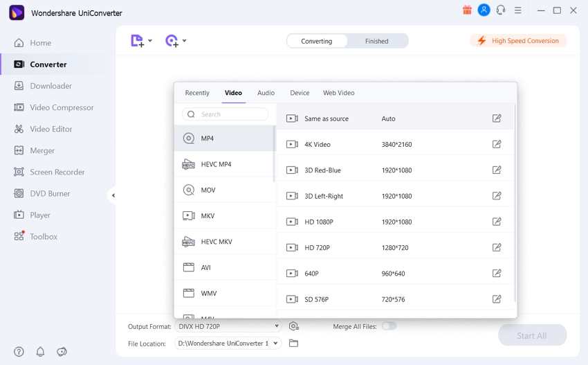Toggle Merge All Files switch
The image size is (588, 365).
[389, 326]
